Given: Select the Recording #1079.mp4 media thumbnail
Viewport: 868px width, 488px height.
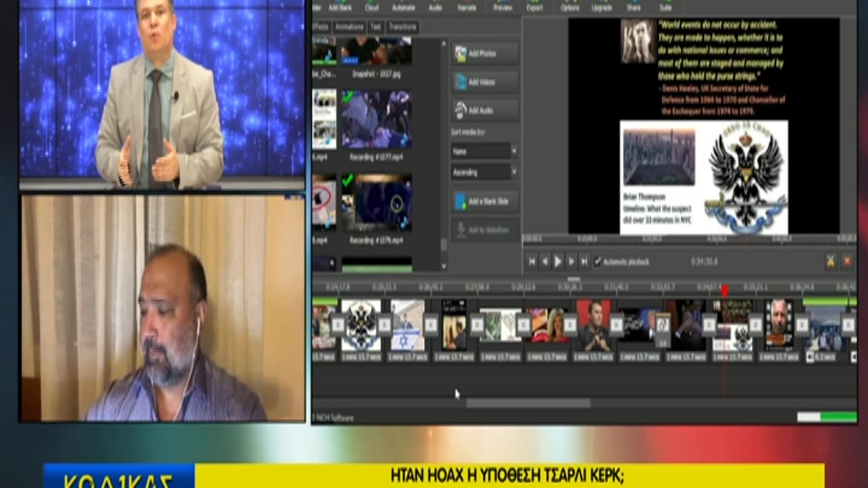Looking at the screenshot, I should pyautogui.click(x=376, y=203).
